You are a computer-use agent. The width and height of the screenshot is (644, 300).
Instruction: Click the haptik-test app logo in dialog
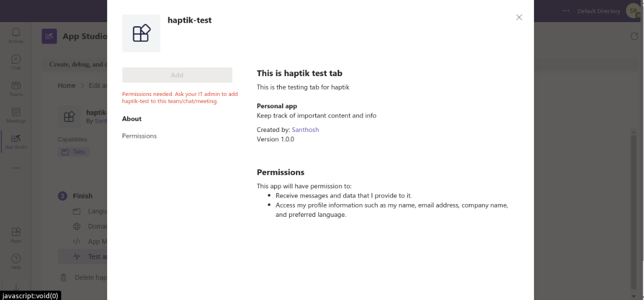[x=141, y=33]
